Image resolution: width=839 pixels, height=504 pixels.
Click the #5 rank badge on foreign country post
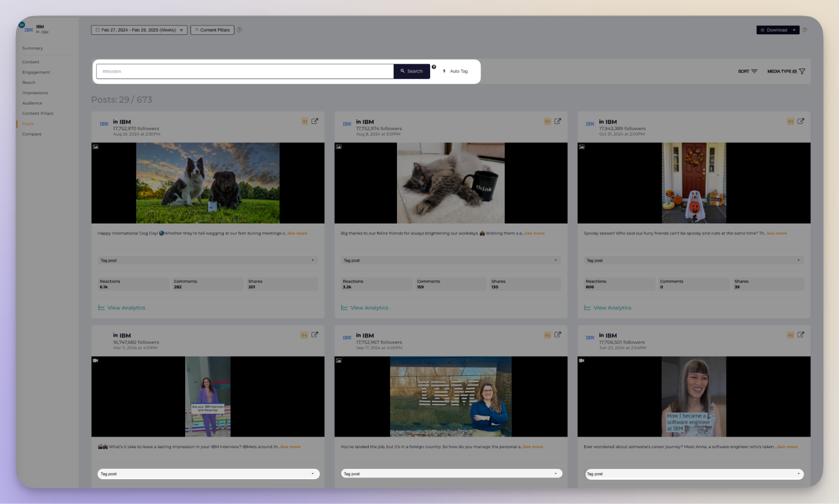click(x=547, y=335)
